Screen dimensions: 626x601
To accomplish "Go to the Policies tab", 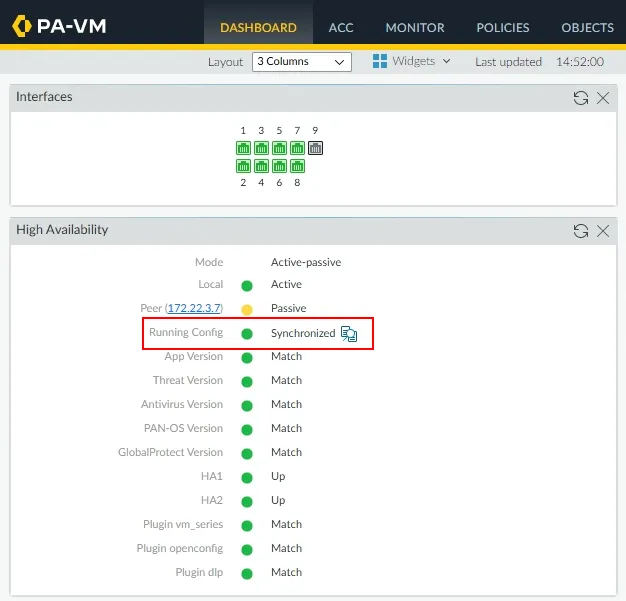I will pos(503,27).
